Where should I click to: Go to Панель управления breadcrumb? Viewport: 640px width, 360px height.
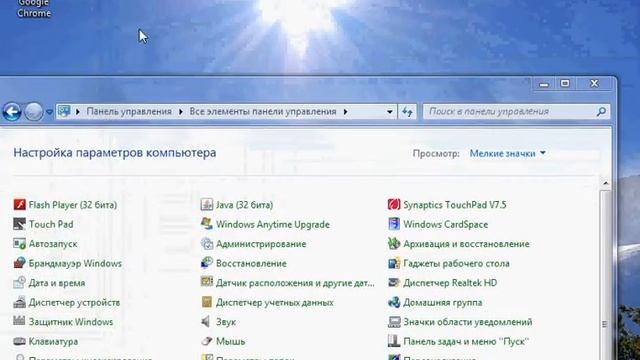(x=129, y=111)
